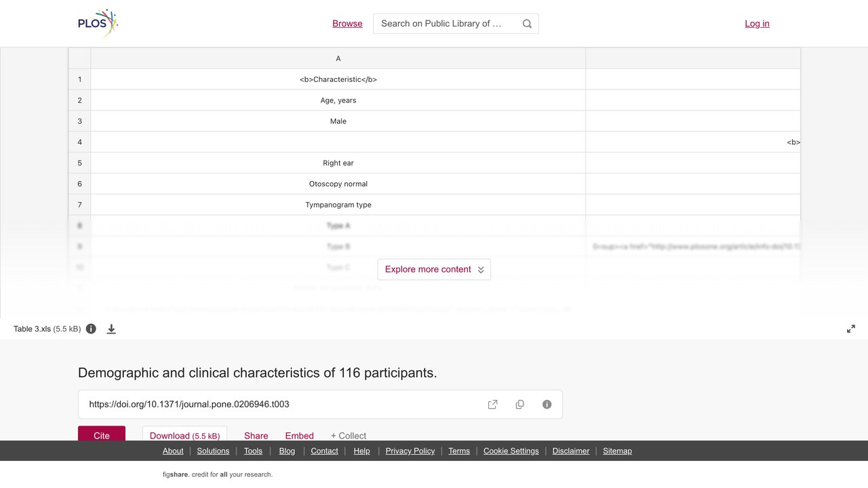Viewport: 868px width, 488px height.
Task: Click the search magnifier icon
Action: [527, 24]
